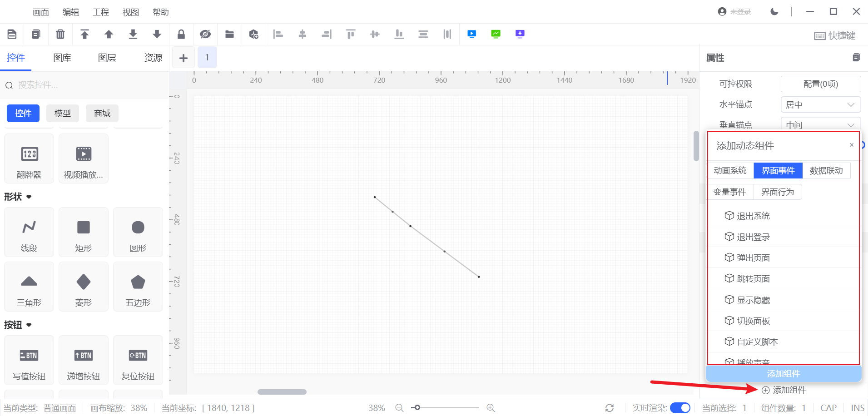The width and height of the screenshot is (868, 416).
Task: Switch to the 图层 layers tab
Action: point(107,58)
